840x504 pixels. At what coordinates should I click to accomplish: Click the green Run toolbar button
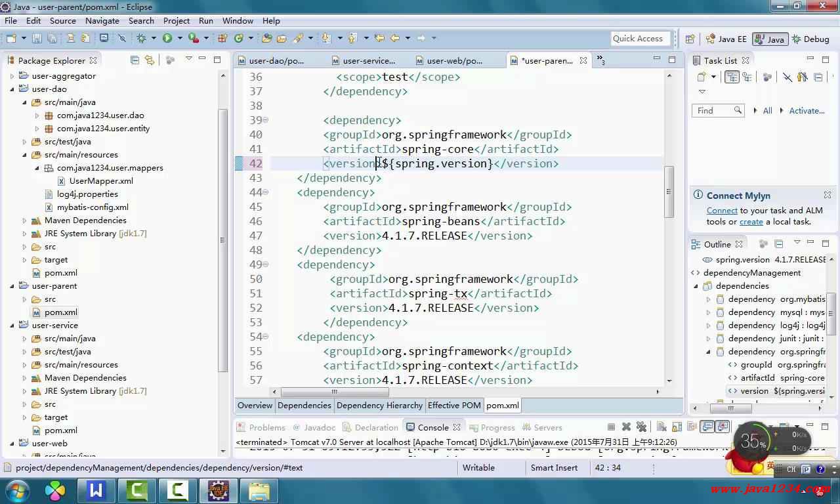(167, 39)
